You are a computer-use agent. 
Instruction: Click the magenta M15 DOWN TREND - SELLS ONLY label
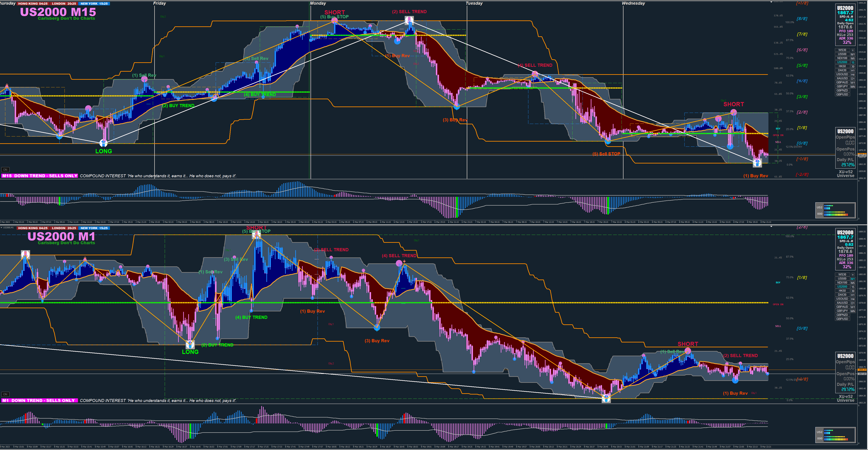pyautogui.click(x=40, y=176)
